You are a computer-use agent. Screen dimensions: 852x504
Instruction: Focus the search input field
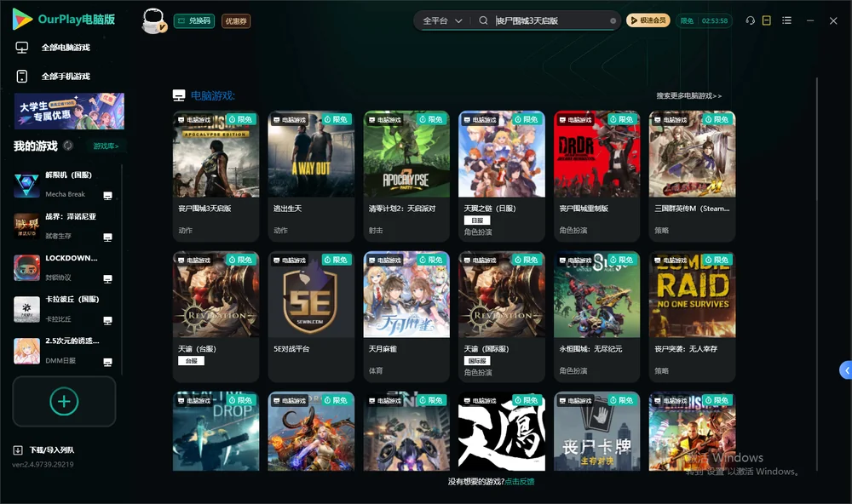550,20
